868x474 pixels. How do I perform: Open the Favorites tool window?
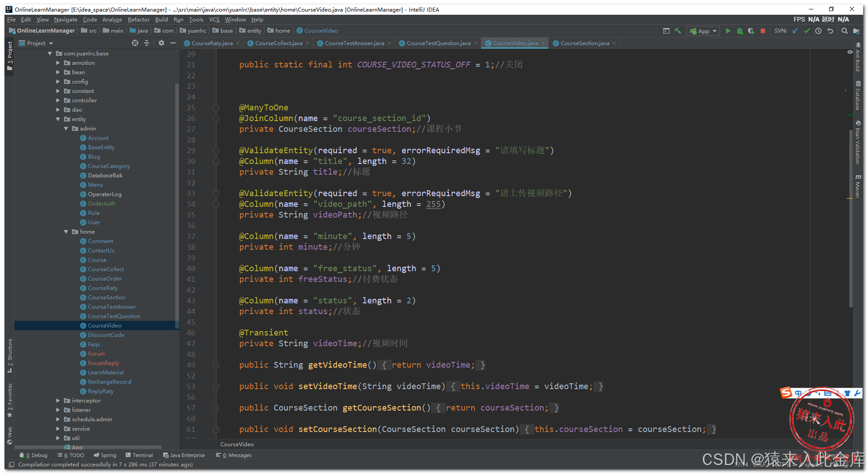coord(10,401)
